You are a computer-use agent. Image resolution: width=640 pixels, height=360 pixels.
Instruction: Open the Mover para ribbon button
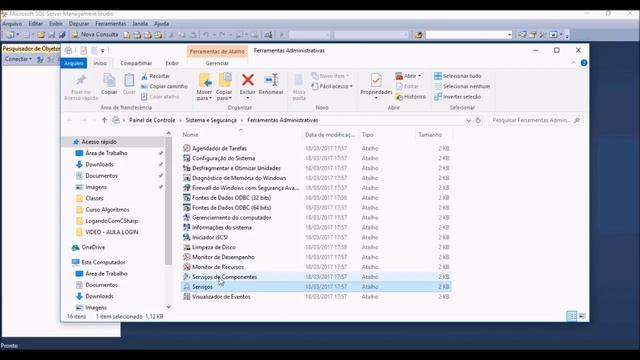coord(204,87)
